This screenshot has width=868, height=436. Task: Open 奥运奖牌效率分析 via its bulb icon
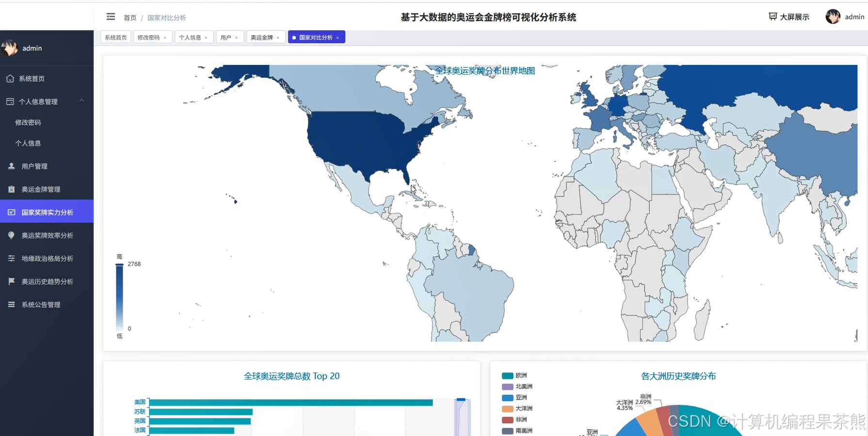click(x=12, y=235)
